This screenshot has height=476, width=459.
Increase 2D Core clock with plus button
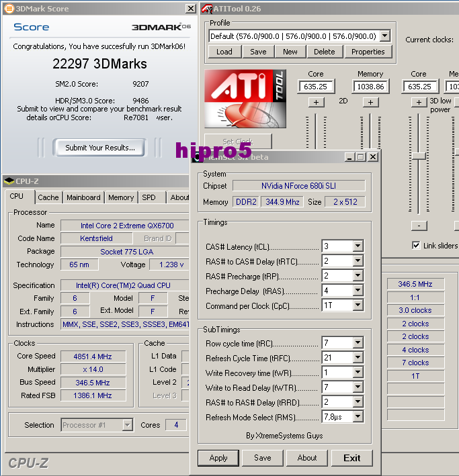[316, 102]
